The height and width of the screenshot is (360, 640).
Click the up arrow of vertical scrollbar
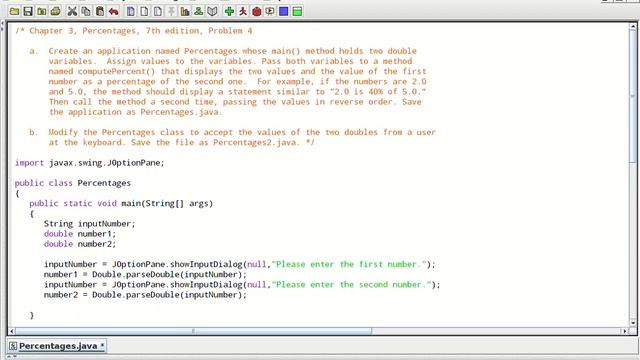[633, 27]
